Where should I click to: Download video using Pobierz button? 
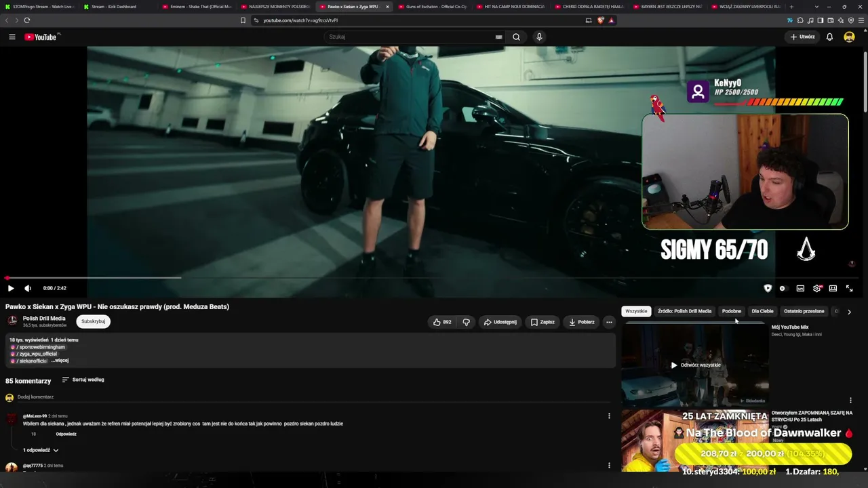582,322
